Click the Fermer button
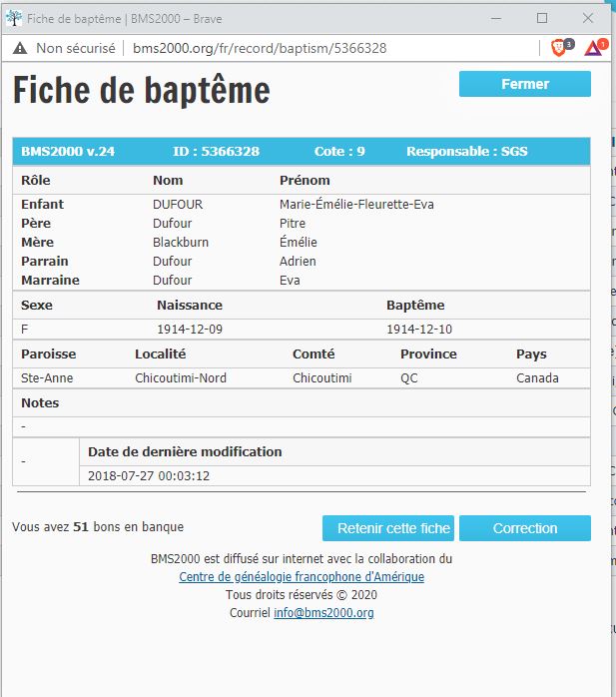Screen dimensions: 616x697 [x=525, y=84]
